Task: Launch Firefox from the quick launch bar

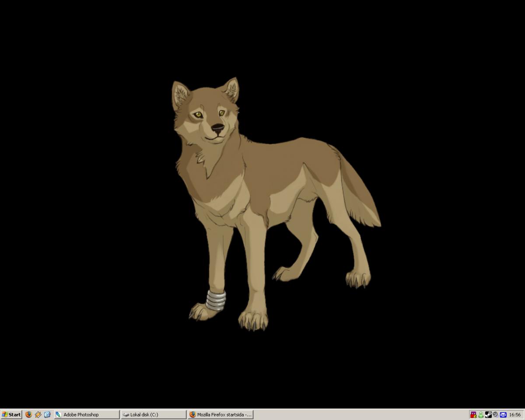Action: [29, 414]
